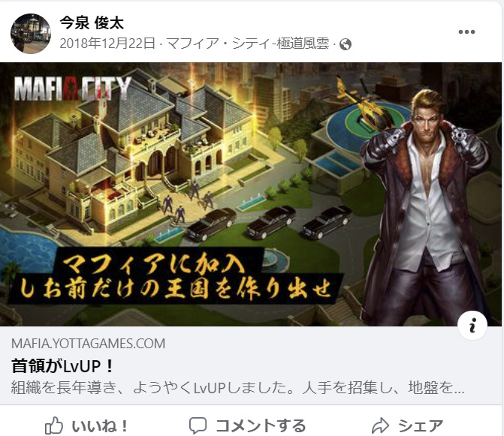Image resolution: width=504 pixels, height=436 pixels.
Task: Open the post date 2018年12月22日 link
Action: pyautogui.click(x=107, y=44)
